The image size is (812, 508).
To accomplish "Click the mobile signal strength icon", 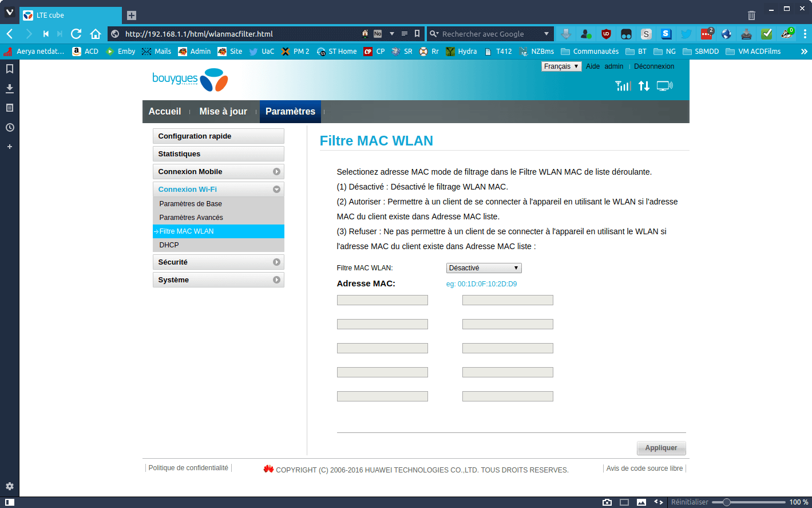I will click(623, 86).
